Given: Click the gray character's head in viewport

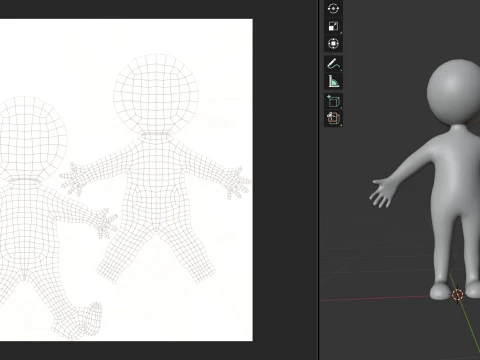Looking at the screenshot, I should click(455, 93).
